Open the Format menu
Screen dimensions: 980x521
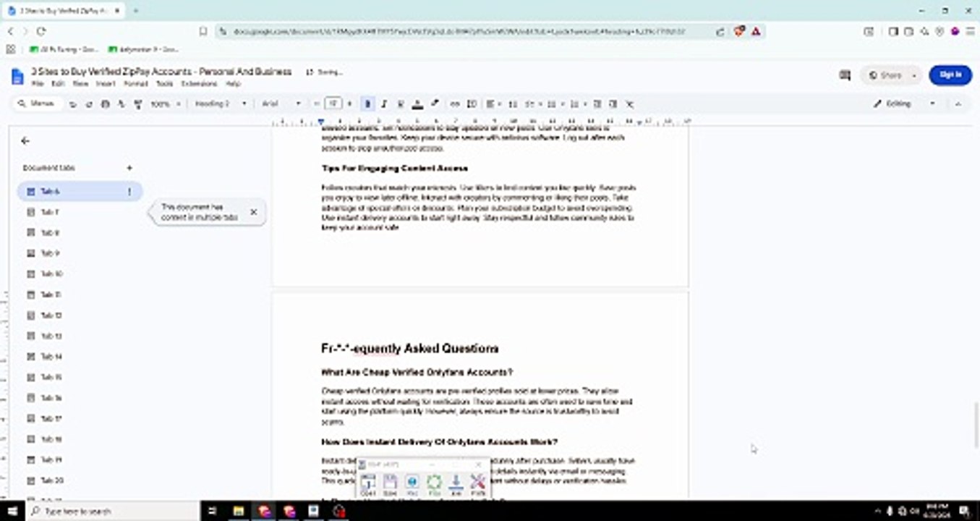pyautogui.click(x=135, y=84)
